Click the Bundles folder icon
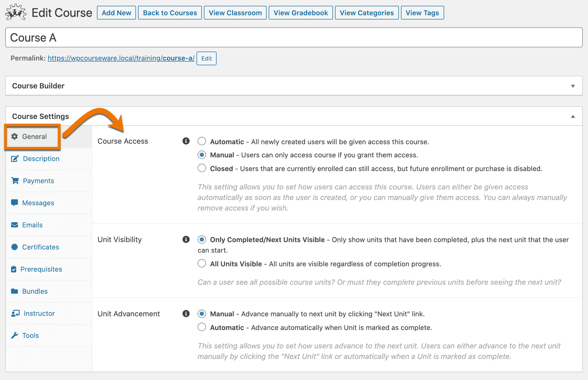Image resolution: width=588 pixels, height=380 pixels. coord(14,291)
